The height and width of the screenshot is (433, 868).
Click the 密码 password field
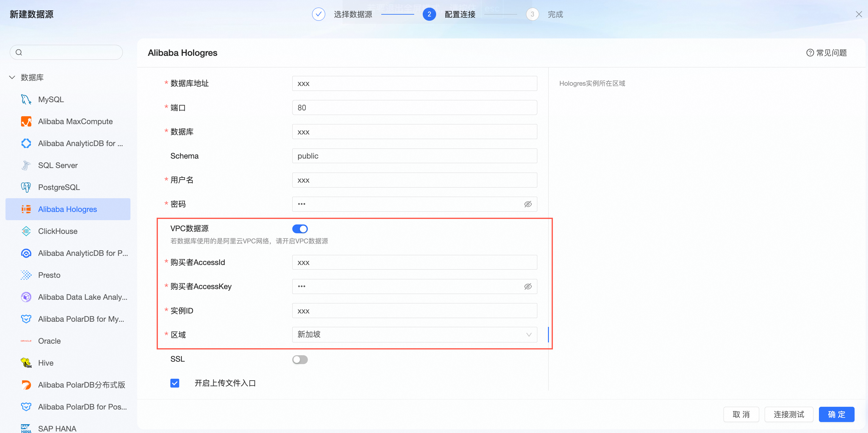(x=414, y=204)
